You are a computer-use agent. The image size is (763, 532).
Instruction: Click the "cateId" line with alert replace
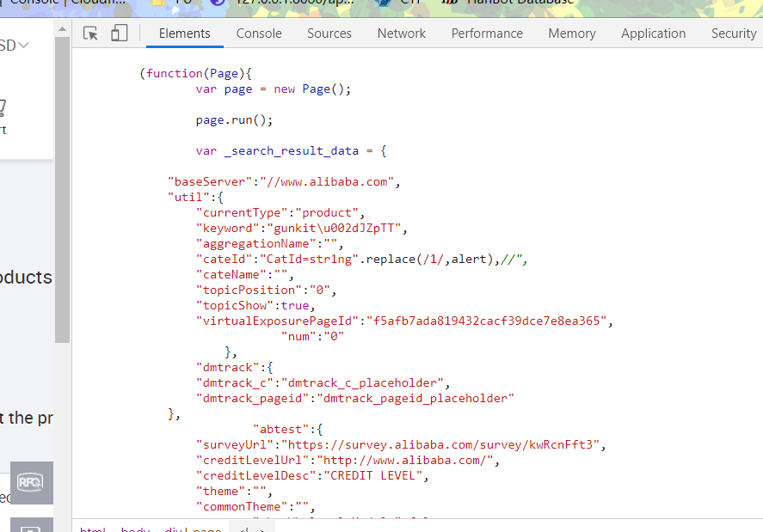pyautogui.click(x=361, y=260)
